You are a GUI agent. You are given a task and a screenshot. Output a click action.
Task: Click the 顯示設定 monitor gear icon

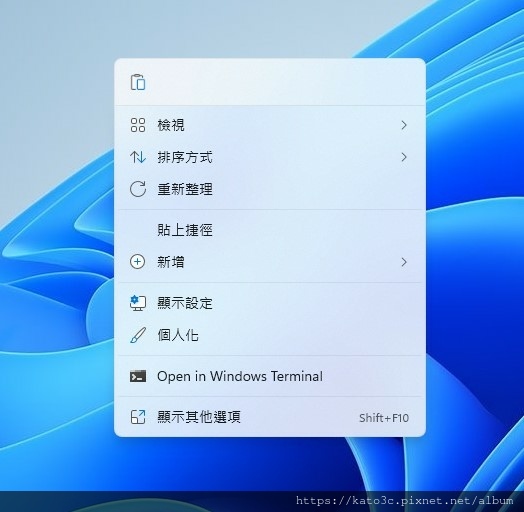[138, 303]
